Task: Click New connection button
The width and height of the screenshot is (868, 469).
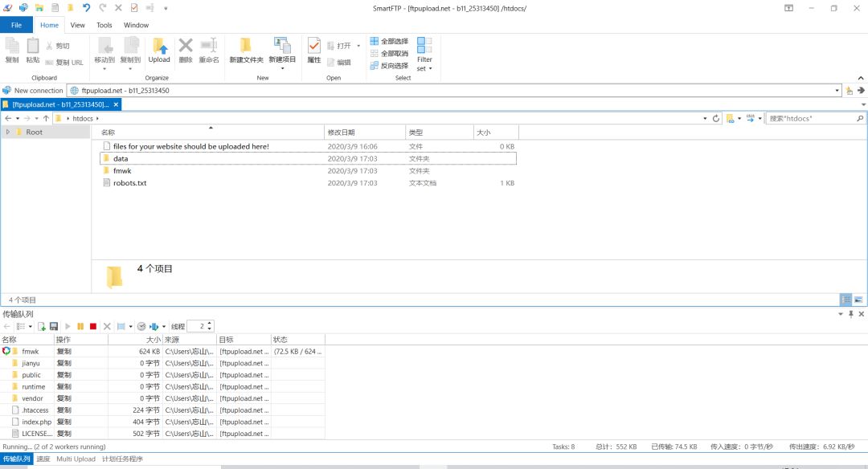Action: 33,91
